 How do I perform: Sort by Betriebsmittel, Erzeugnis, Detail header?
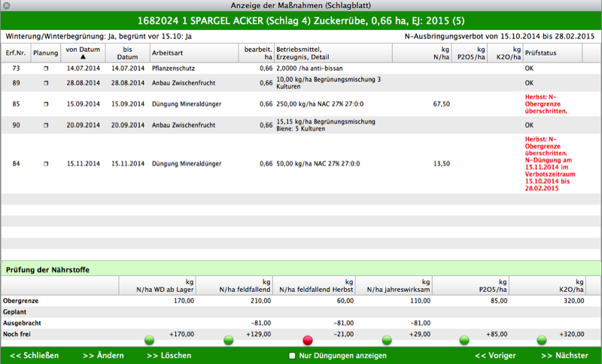tap(333, 53)
